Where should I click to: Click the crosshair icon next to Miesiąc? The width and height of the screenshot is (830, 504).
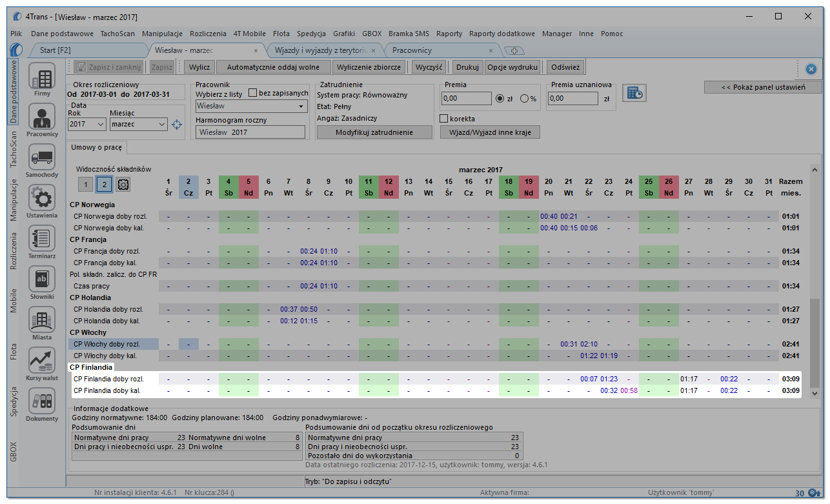[177, 124]
